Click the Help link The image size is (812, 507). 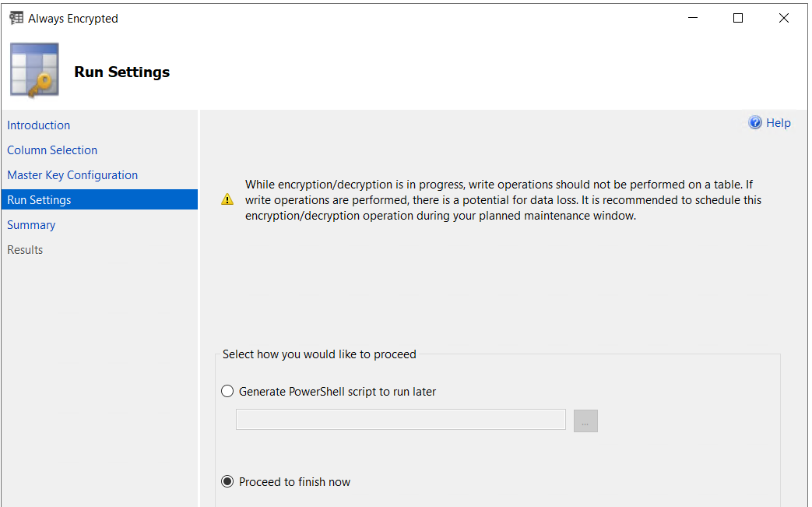point(778,123)
